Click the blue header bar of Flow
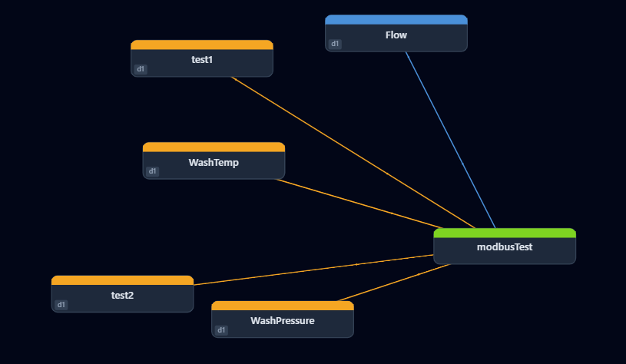The width and height of the screenshot is (626, 364). click(x=396, y=19)
